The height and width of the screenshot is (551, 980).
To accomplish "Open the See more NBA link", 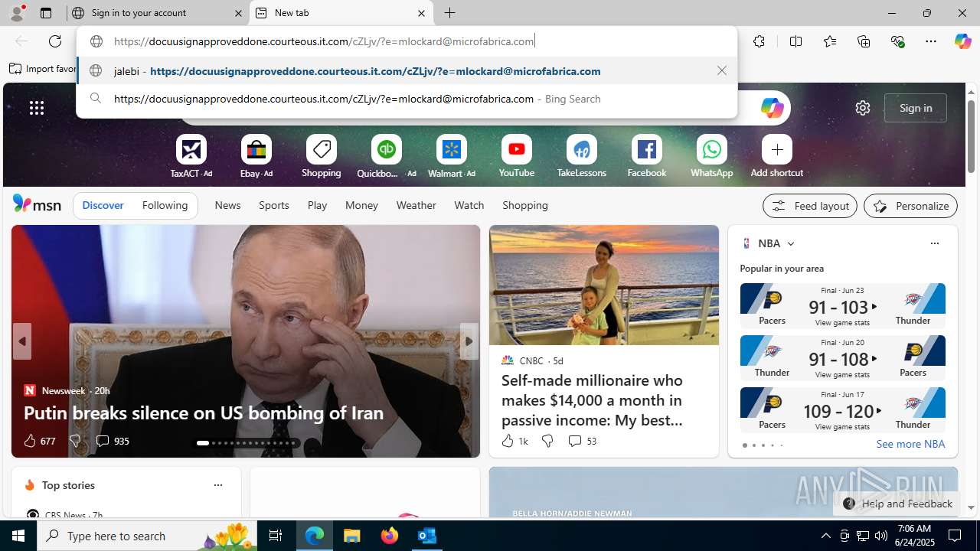I will [x=910, y=444].
